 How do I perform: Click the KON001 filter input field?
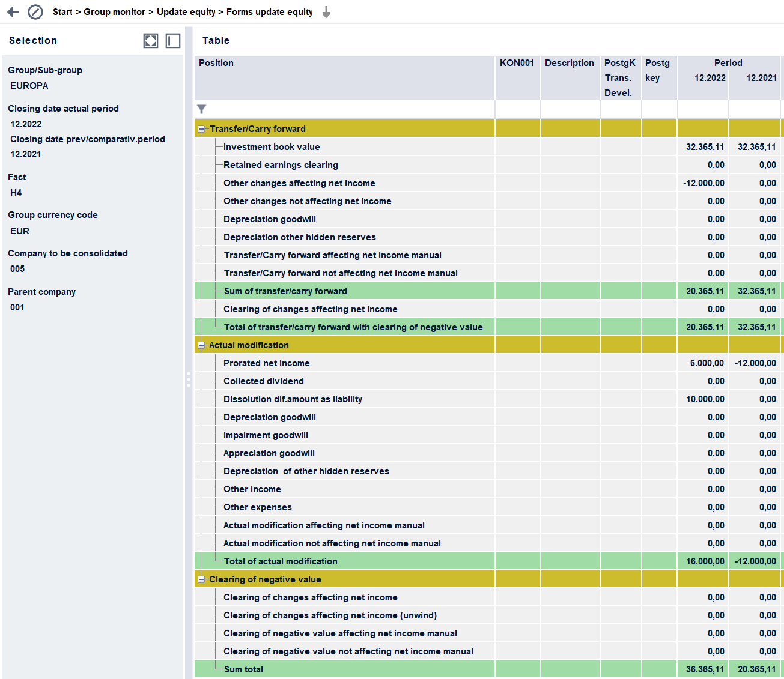pos(518,109)
